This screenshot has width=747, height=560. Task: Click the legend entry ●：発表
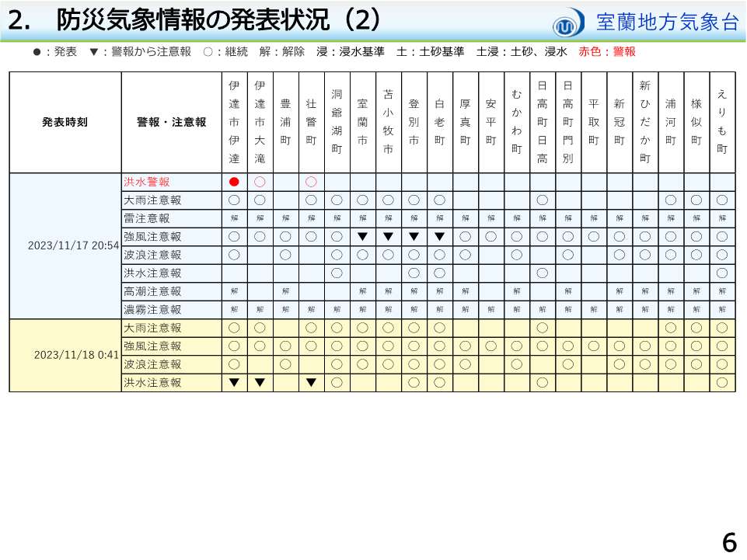tap(54, 51)
